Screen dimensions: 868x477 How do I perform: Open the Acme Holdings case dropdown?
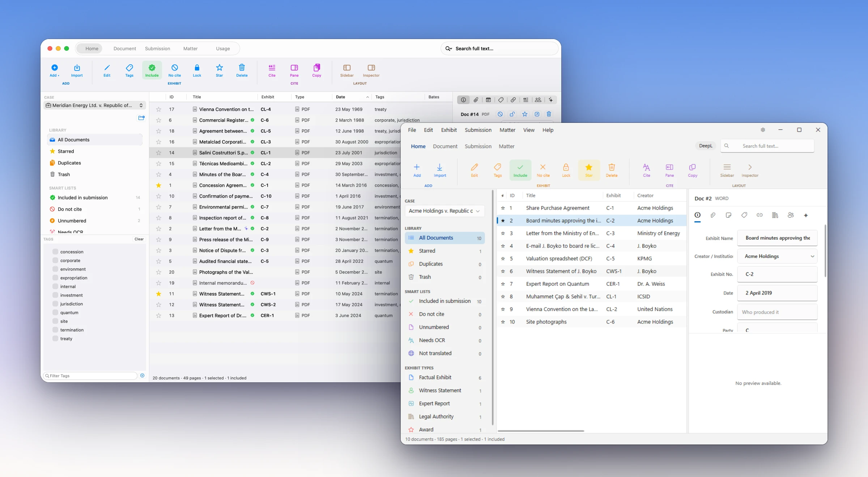(x=444, y=211)
